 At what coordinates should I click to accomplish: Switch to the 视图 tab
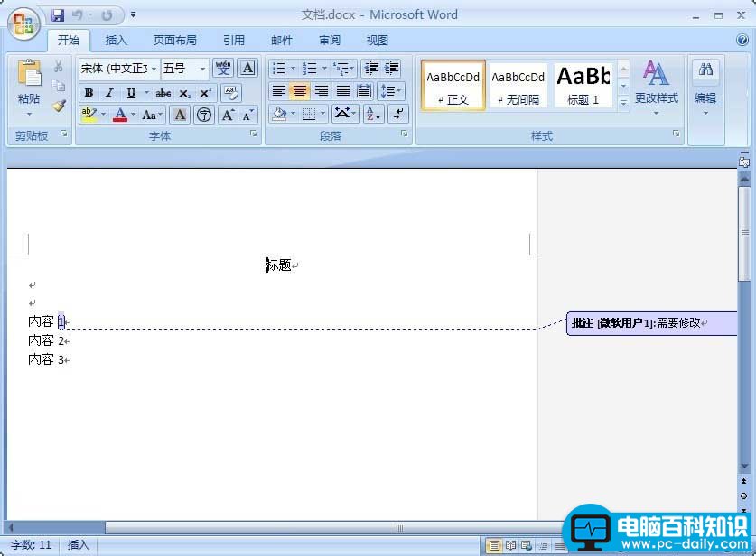pos(377,40)
